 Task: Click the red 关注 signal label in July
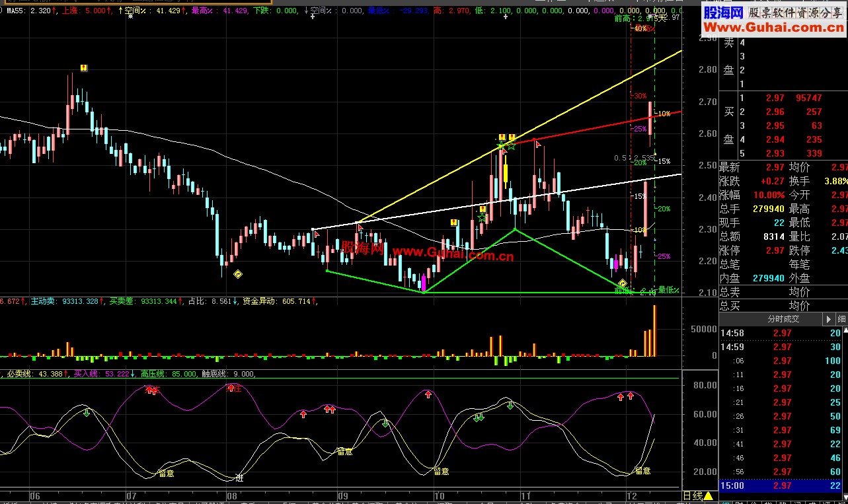[x=153, y=390]
